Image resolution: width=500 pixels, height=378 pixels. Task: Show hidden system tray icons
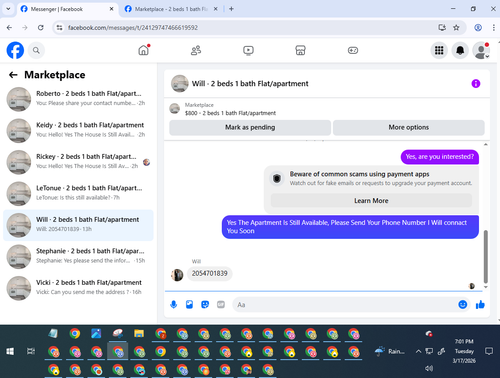[418, 351]
